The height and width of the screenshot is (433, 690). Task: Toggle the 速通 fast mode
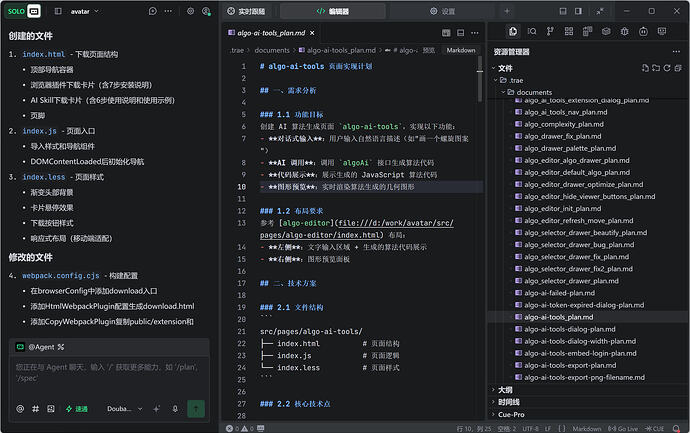pyautogui.click(x=77, y=409)
